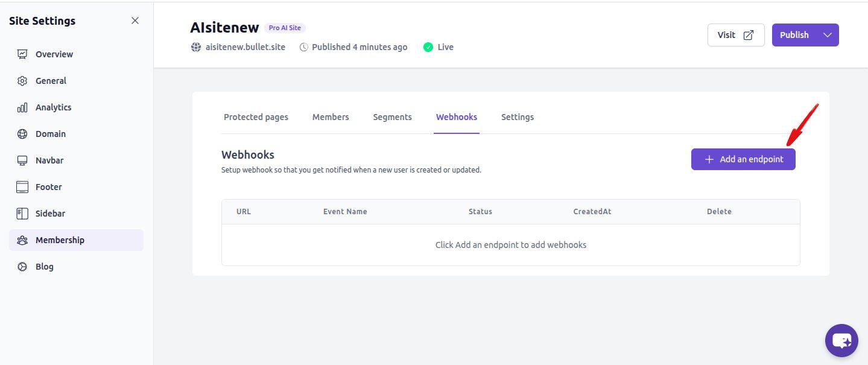Open the Settings tab in Membership
868x365 pixels.
(x=517, y=117)
